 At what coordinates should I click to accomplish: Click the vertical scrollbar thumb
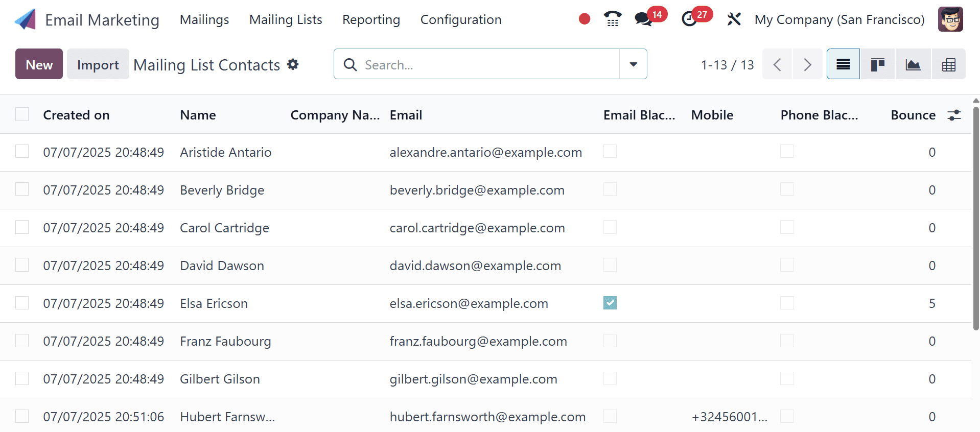tap(976, 218)
